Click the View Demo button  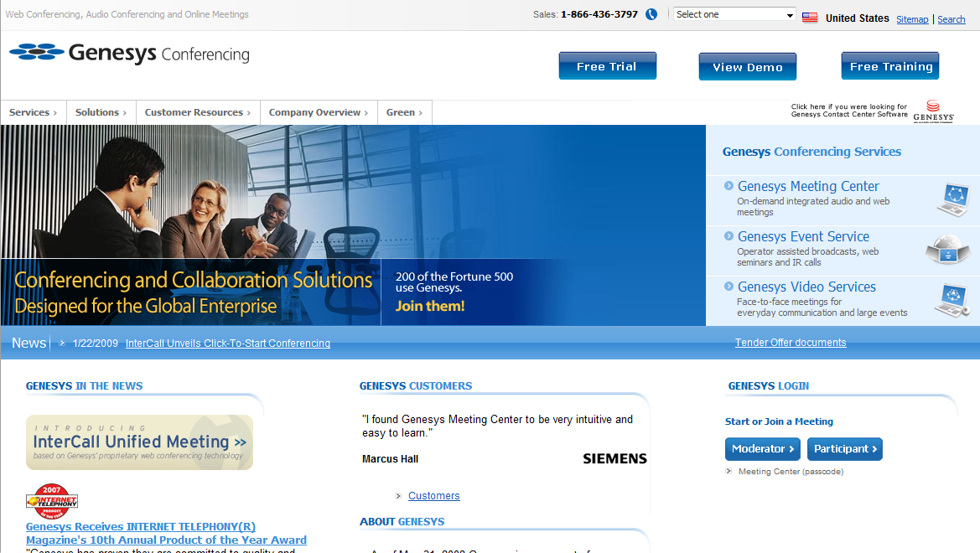(x=748, y=67)
